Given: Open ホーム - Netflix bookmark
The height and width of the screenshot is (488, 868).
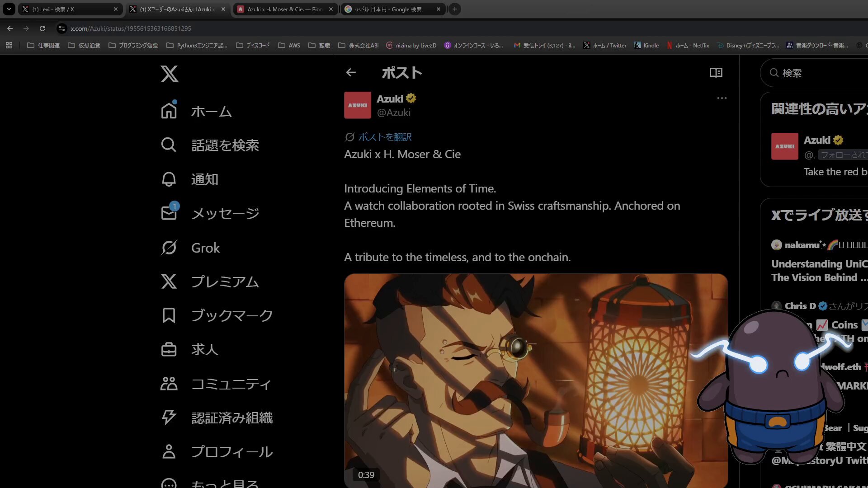Looking at the screenshot, I should [688, 45].
